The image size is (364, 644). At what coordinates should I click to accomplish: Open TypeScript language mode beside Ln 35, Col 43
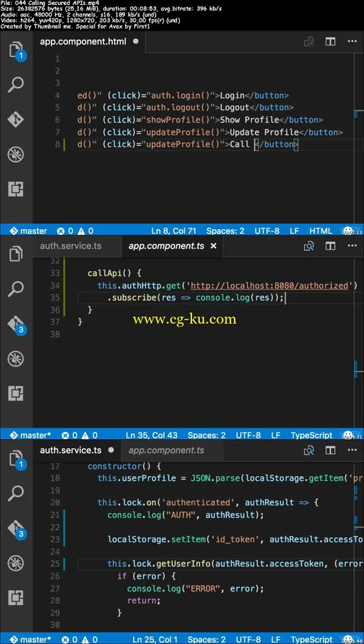point(311,435)
